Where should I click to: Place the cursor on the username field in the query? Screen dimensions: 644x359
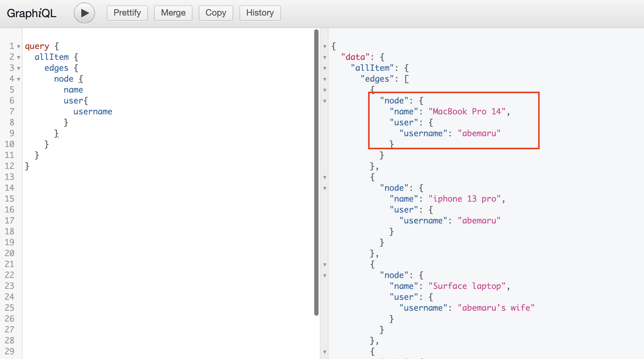[x=93, y=112]
